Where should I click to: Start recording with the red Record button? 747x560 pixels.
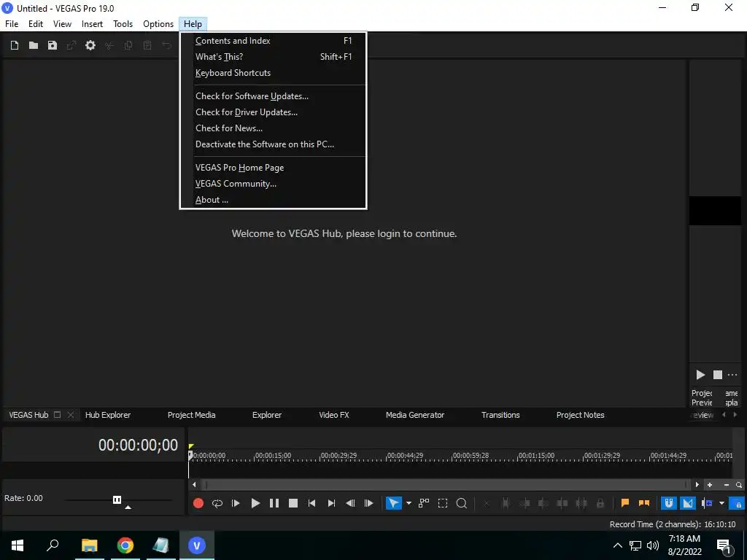click(x=198, y=503)
